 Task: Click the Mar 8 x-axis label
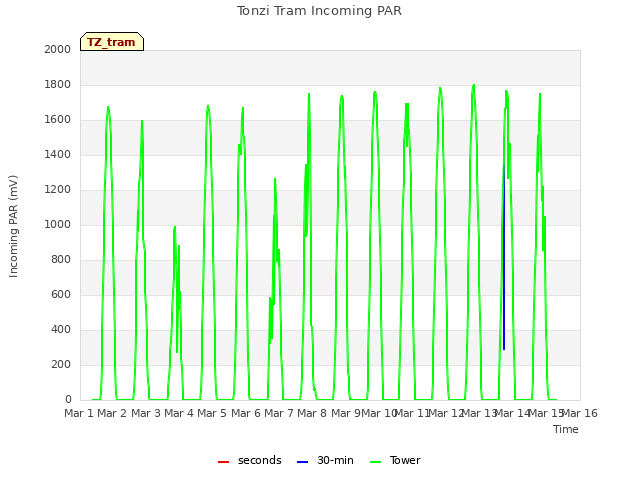[312, 413]
